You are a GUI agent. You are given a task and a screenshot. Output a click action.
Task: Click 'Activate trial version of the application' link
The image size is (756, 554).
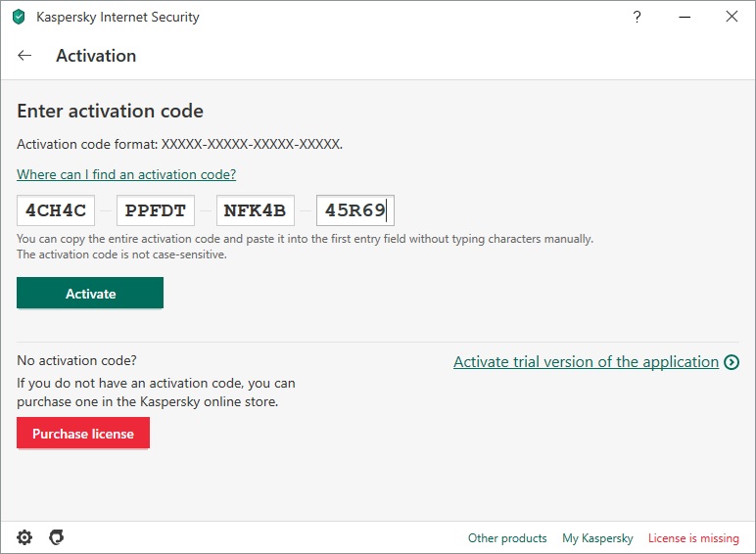click(586, 362)
